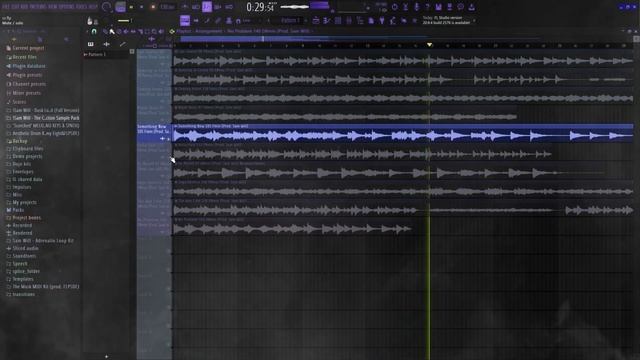This screenshot has width=640, height=360.
Task: Click the stop button in transport
Action: [142, 7]
